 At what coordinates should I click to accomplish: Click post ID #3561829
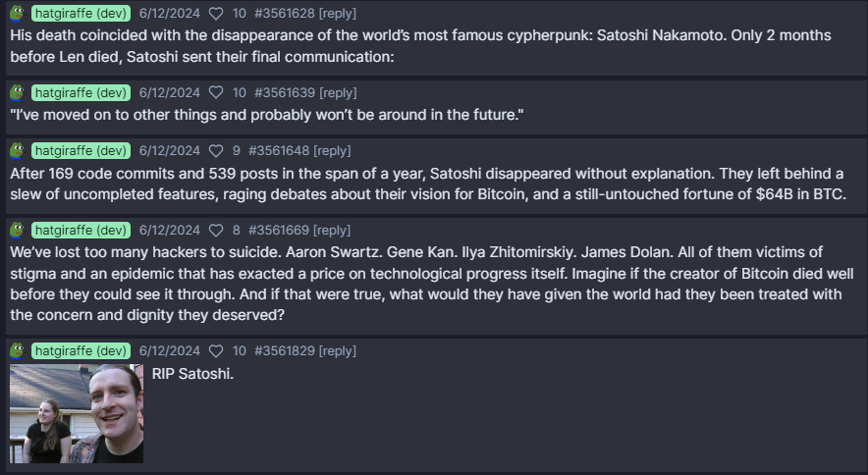pos(285,350)
